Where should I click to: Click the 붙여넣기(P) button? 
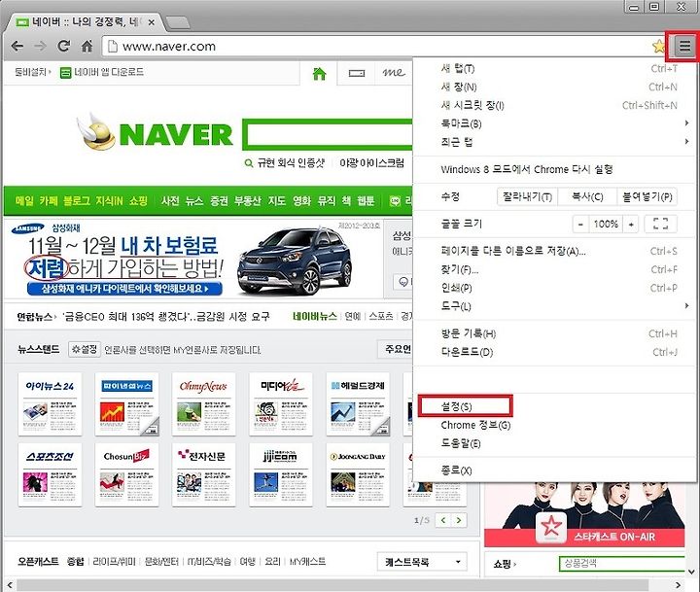647,197
